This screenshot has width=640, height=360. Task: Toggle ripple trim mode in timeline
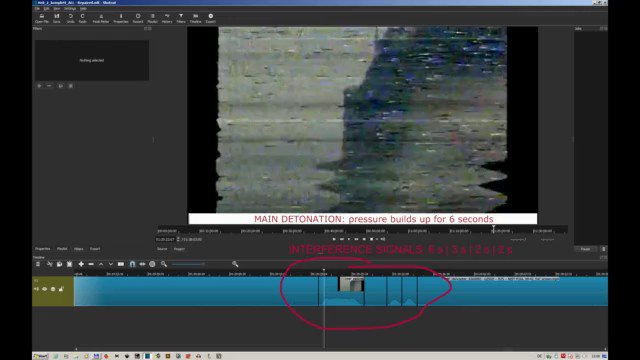coord(142,264)
